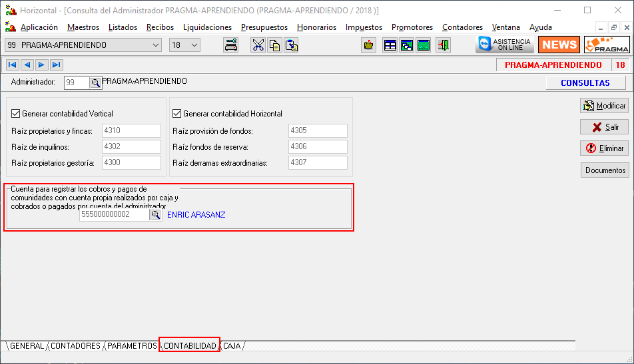The width and height of the screenshot is (634, 364).
Task: Toggle Generar contabilidad Vertical checkbox
Action: click(x=16, y=114)
